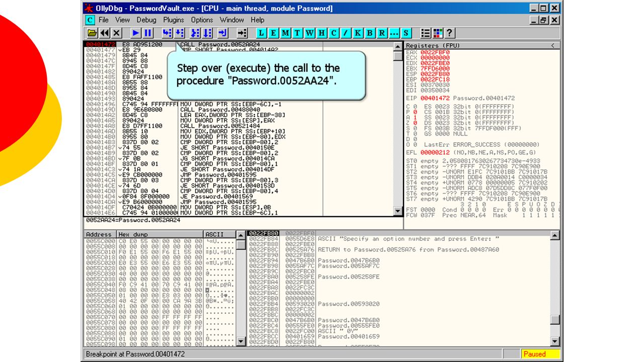Open Patches window with slash button
This screenshot has height=362, width=644.
click(346, 33)
